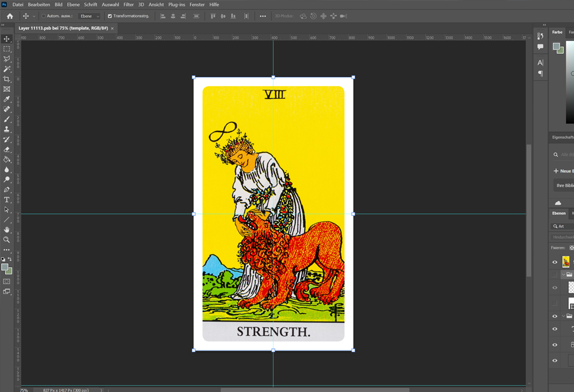Viewport: 574px width, 392px height.
Task: Select the Move tool
Action: [x=6, y=39]
